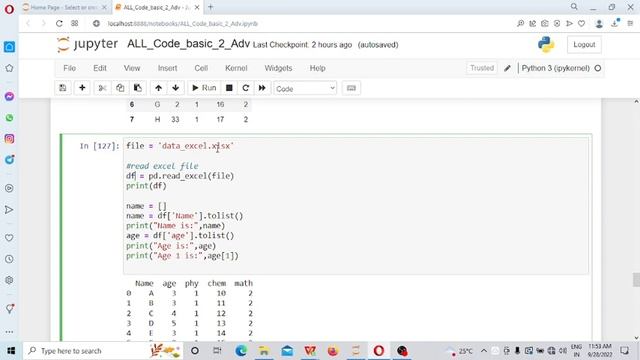The width and height of the screenshot is (640, 360).
Task: Click the Python 3 kernel status circle
Action: (x=598, y=68)
